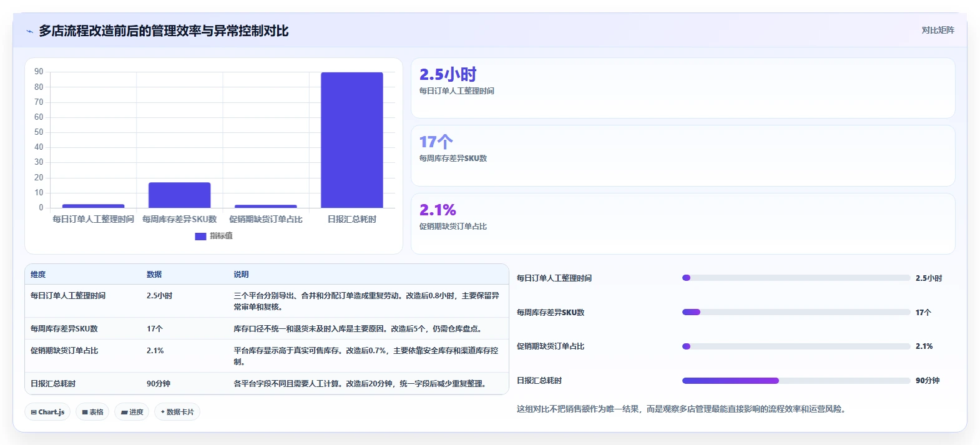The width and height of the screenshot is (980, 445).
Task: Click the 90 label on the chart y-axis
Action: coord(39,72)
